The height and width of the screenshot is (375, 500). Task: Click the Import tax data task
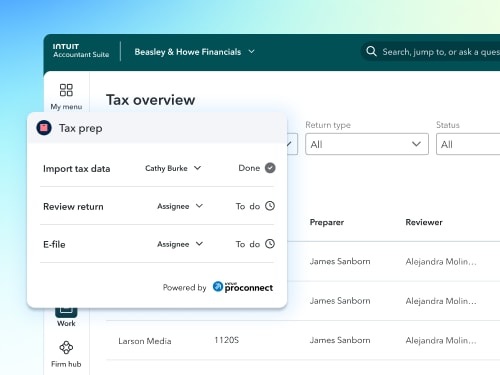tap(77, 169)
